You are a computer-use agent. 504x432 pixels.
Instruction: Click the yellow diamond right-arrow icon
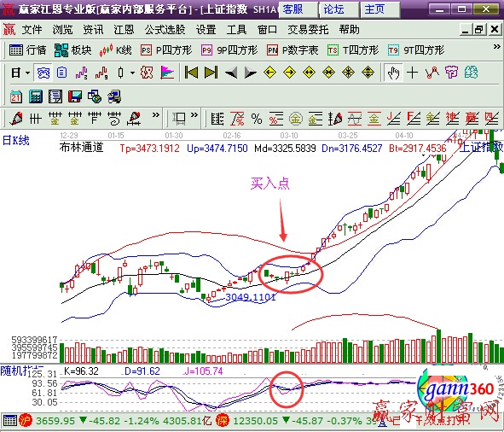[x=289, y=73]
